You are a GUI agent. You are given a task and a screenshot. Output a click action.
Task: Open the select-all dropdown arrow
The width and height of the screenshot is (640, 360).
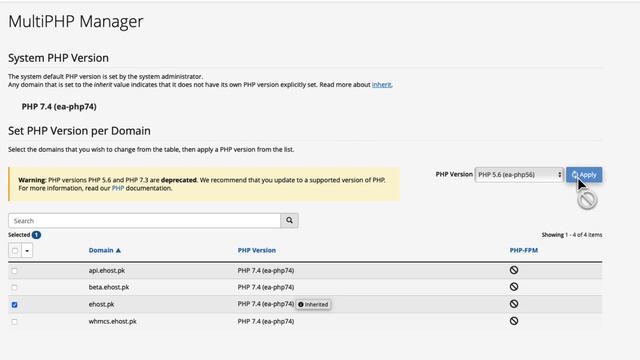[27, 250]
